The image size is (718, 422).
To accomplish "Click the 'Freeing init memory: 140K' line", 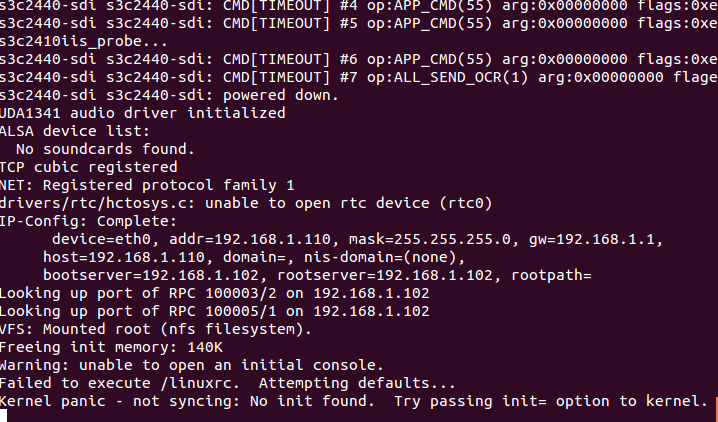I will point(111,347).
